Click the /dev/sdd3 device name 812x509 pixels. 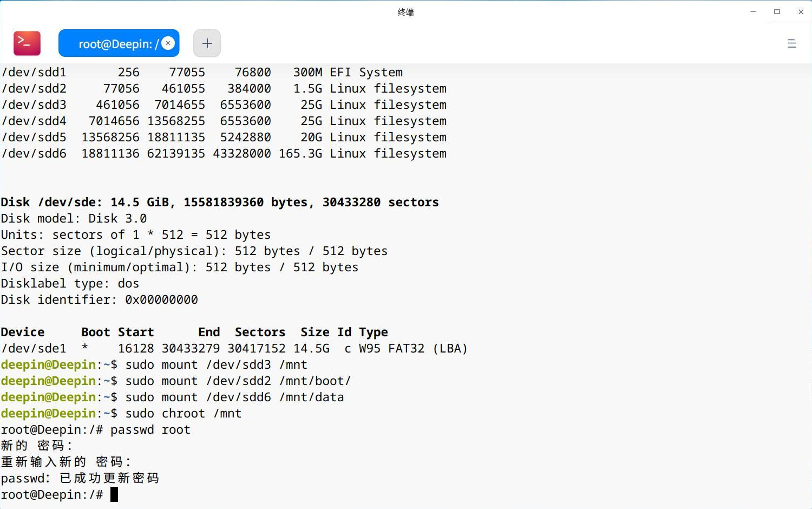[34, 105]
